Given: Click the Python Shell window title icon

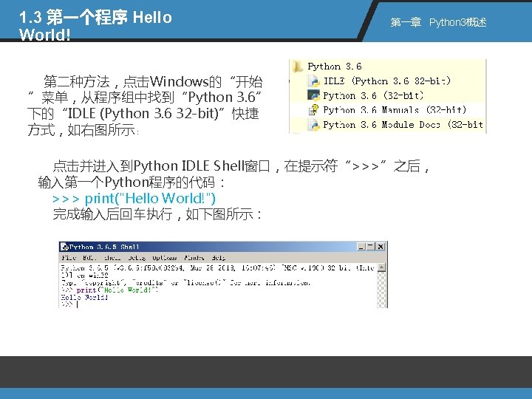Looking at the screenshot, I should tap(64, 247).
